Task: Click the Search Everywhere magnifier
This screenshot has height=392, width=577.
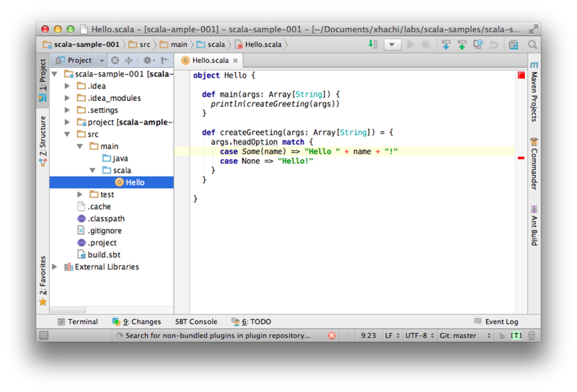Action: (532, 45)
